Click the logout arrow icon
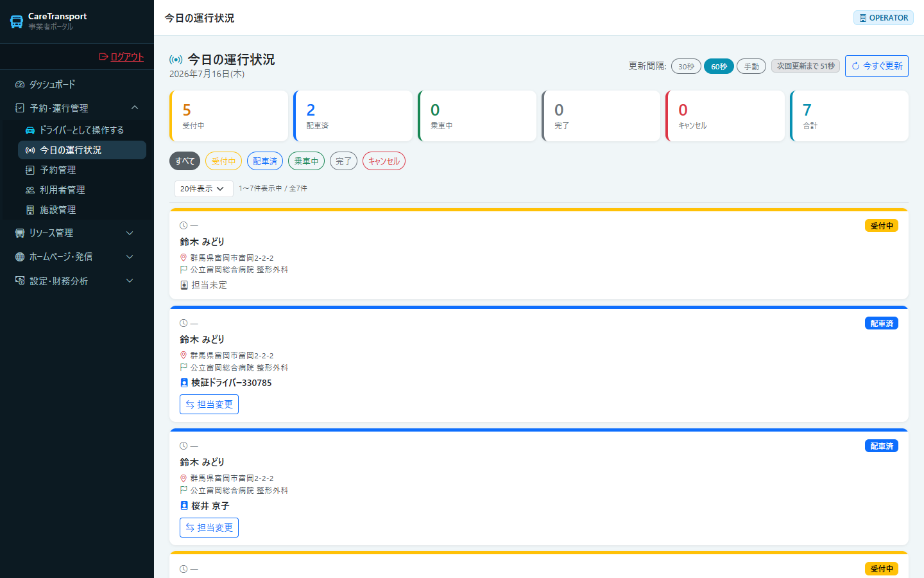 (x=103, y=57)
